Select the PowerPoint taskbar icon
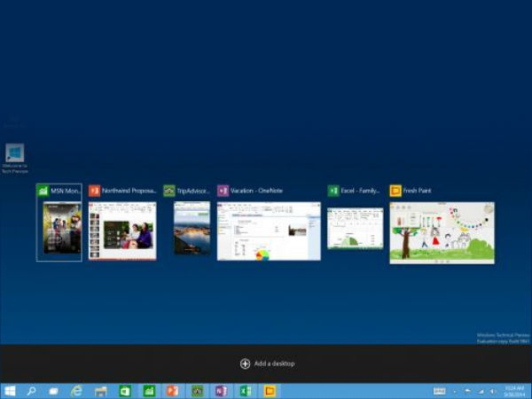532x399 pixels. [173, 391]
